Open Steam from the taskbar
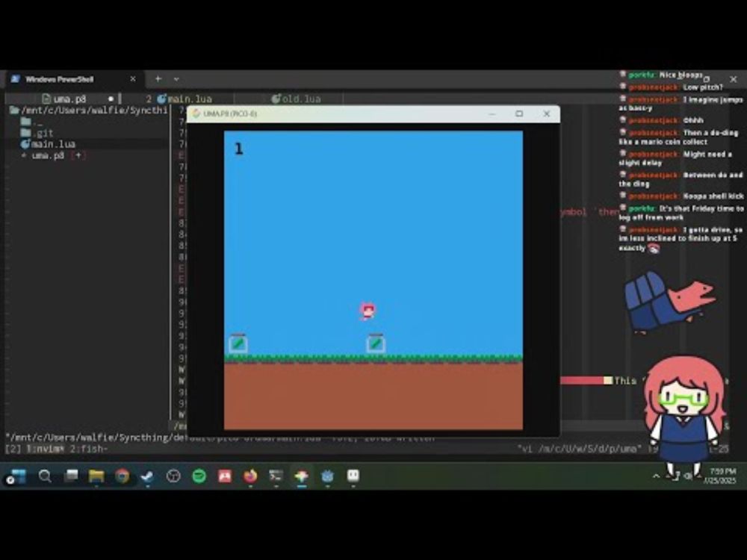Image resolution: width=747 pixels, height=560 pixels. pos(148,476)
